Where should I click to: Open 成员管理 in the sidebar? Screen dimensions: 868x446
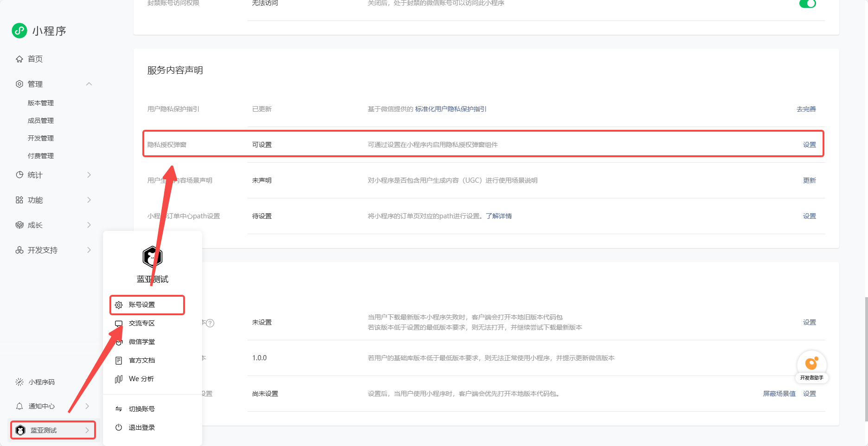[x=41, y=121]
